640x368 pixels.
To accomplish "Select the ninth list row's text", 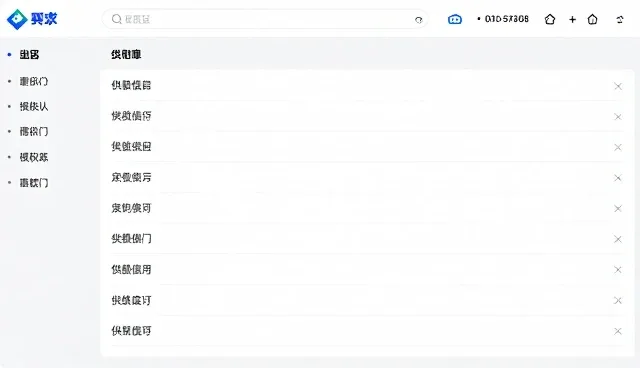I will coord(131,330).
